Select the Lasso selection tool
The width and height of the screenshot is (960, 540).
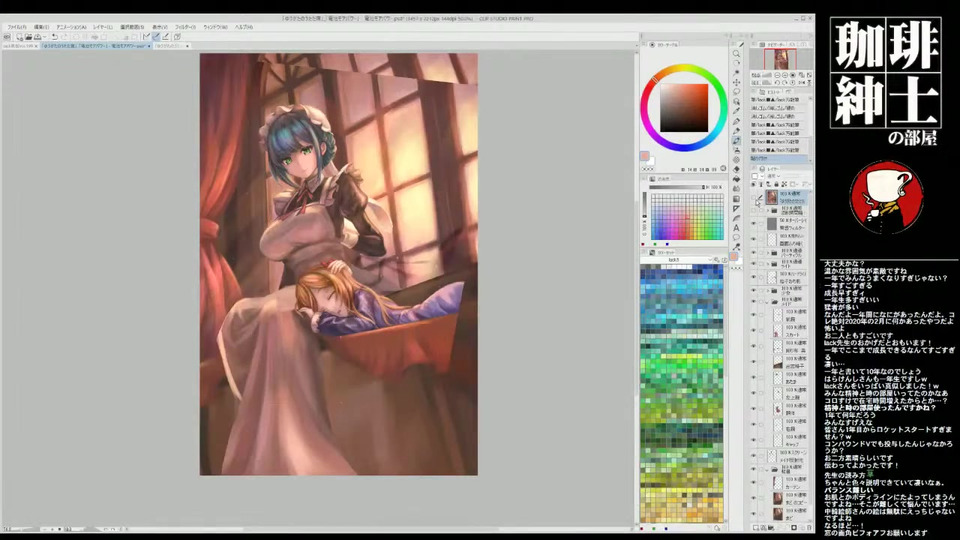click(x=737, y=92)
